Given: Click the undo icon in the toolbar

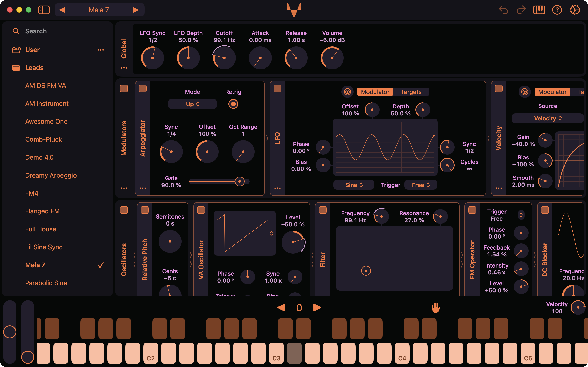Looking at the screenshot, I should pyautogui.click(x=503, y=10).
